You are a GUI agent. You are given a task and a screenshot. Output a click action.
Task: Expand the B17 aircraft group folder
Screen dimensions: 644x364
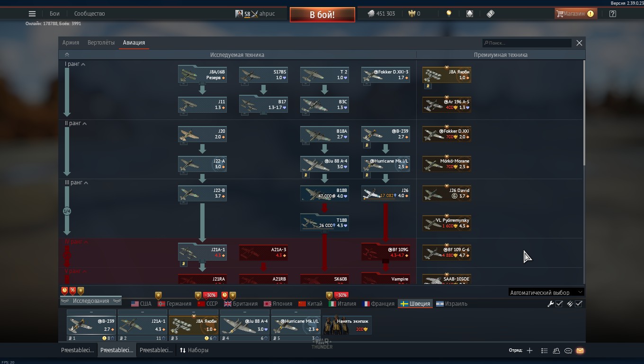(x=263, y=104)
